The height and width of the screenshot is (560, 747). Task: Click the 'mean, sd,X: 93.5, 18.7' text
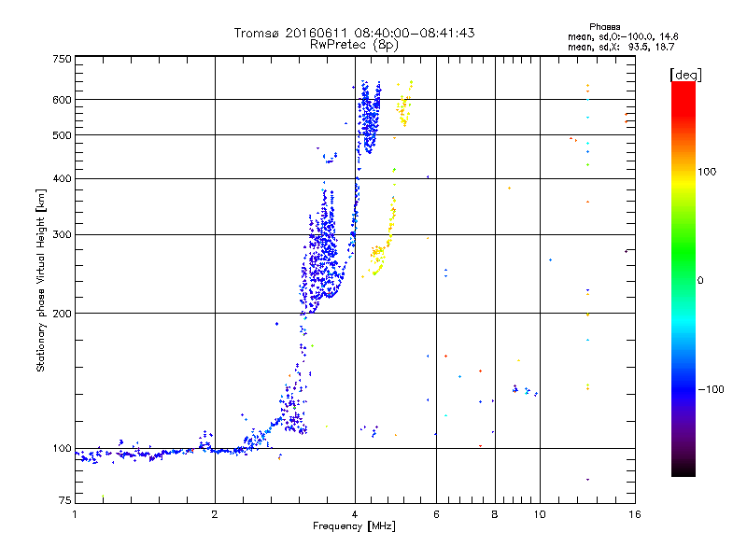tap(621, 47)
